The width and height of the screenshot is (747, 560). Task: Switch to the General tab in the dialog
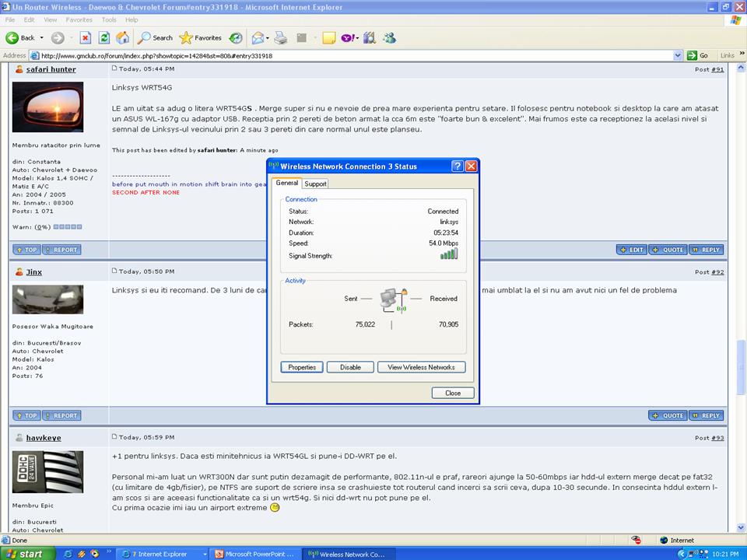click(x=287, y=183)
